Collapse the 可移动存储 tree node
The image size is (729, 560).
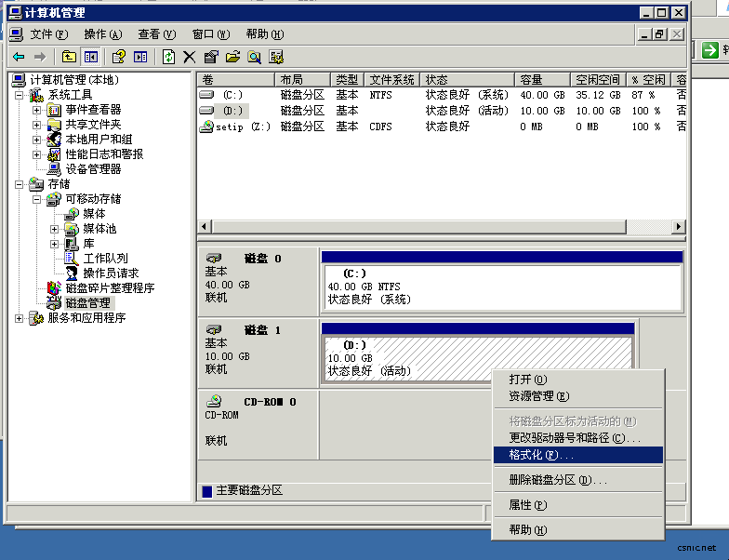coord(37,199)
